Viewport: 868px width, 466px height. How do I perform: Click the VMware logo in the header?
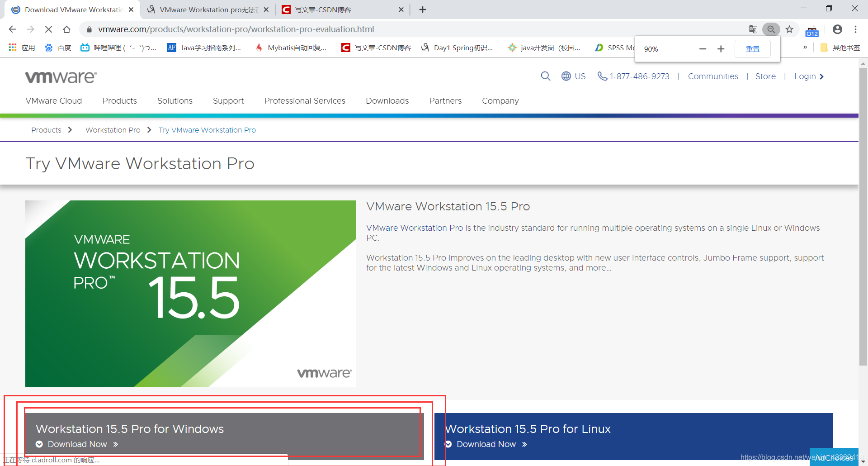61,77
